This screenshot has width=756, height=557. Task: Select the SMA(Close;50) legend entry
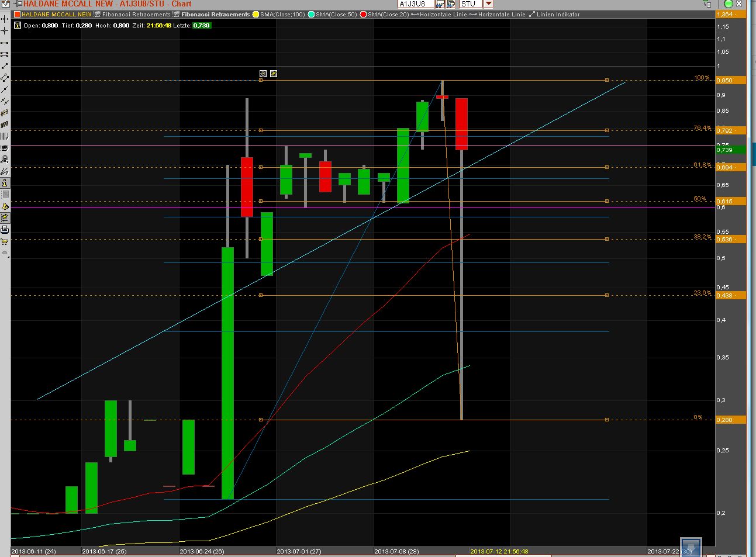pyautogui.click(x=336, y=14)
